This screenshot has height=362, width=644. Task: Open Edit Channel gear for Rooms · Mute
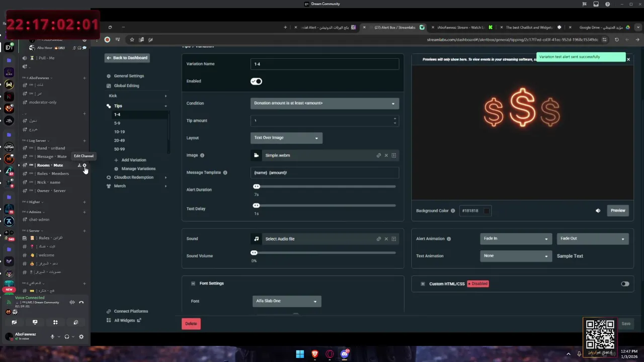tap(85, 165)
